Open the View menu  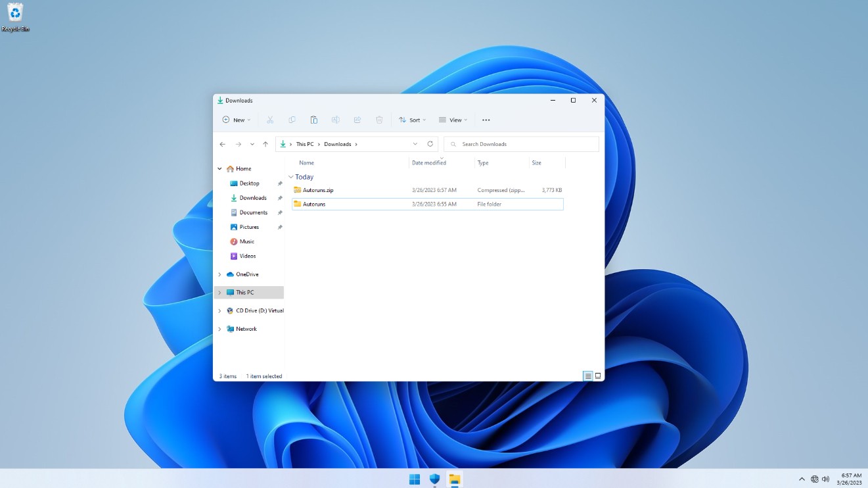coord(453,120)
